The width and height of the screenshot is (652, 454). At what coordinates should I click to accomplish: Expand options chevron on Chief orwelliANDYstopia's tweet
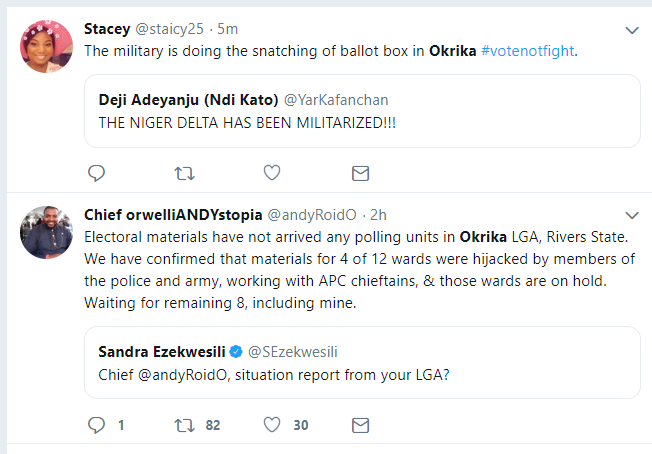[631, 215]
